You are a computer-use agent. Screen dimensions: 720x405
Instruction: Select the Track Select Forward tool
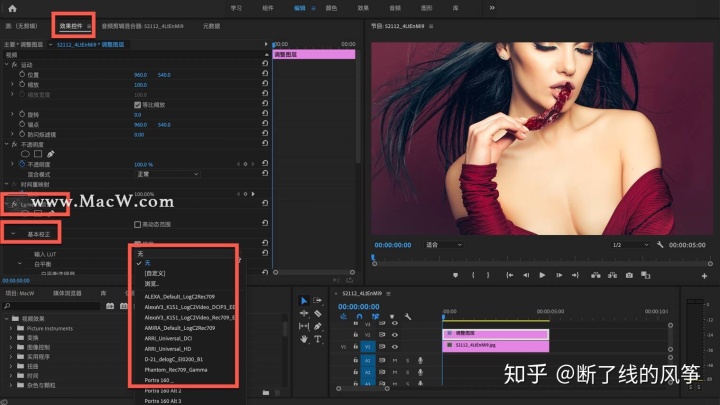(317, 301)
